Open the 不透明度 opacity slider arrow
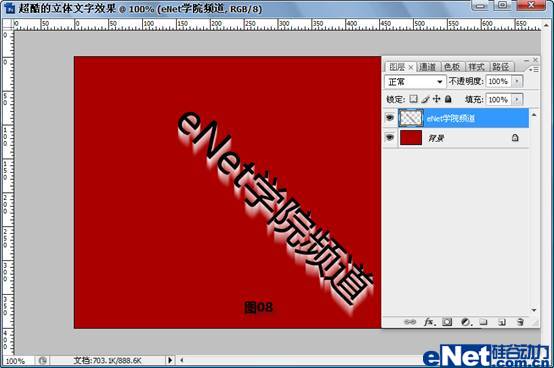The image size is (554, 368). 517,81
